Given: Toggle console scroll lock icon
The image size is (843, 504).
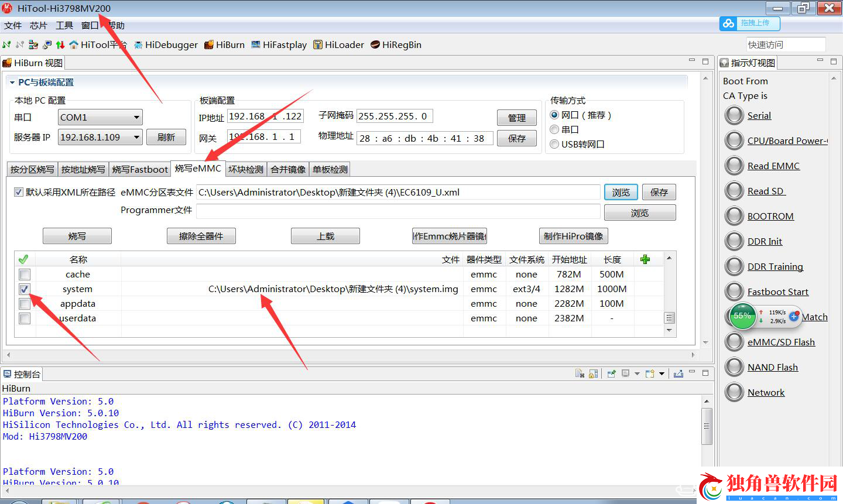Looking at the screenshot, I should click(x=594, y=373).
